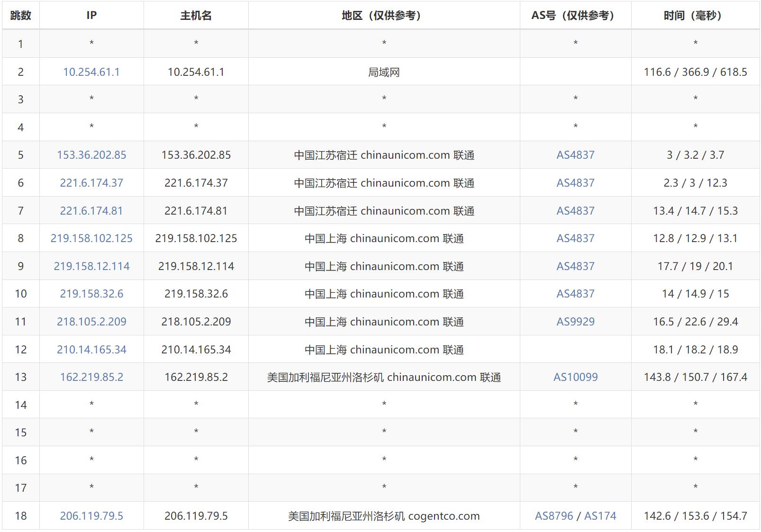Click the 地区（仅供参考） column header
This screenshot has width=761, height=532.
click(384, 16)
